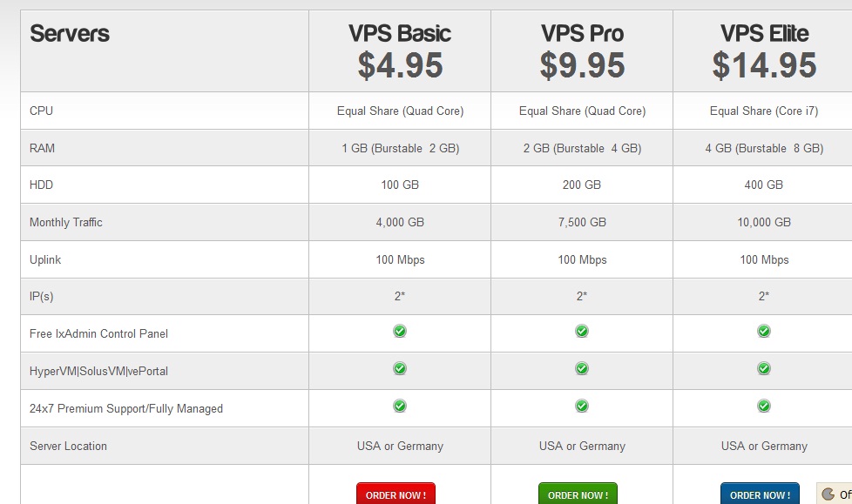This screenshot has height=504, width=852.
Task: Select the VPS Pro plan heading
Action: pos(582,34)
